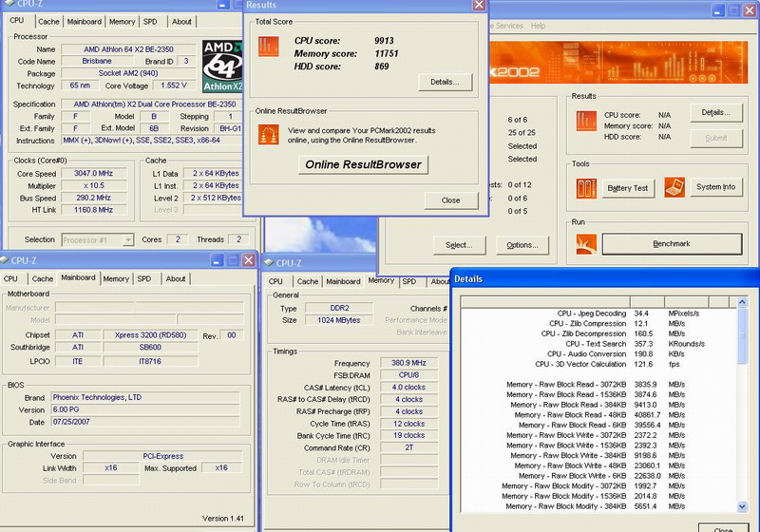The height and width of the screenshot is (532, 760).
Task: Click the System Info laptop icon
Action: click(x=674, y=187)
